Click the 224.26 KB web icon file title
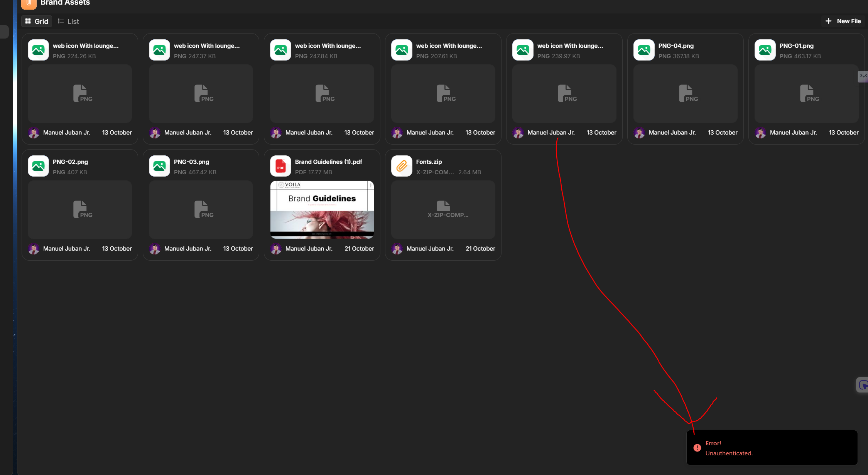The width and height of the screenshot is (868, 475). pyautogui.click(x=85, y=46)
